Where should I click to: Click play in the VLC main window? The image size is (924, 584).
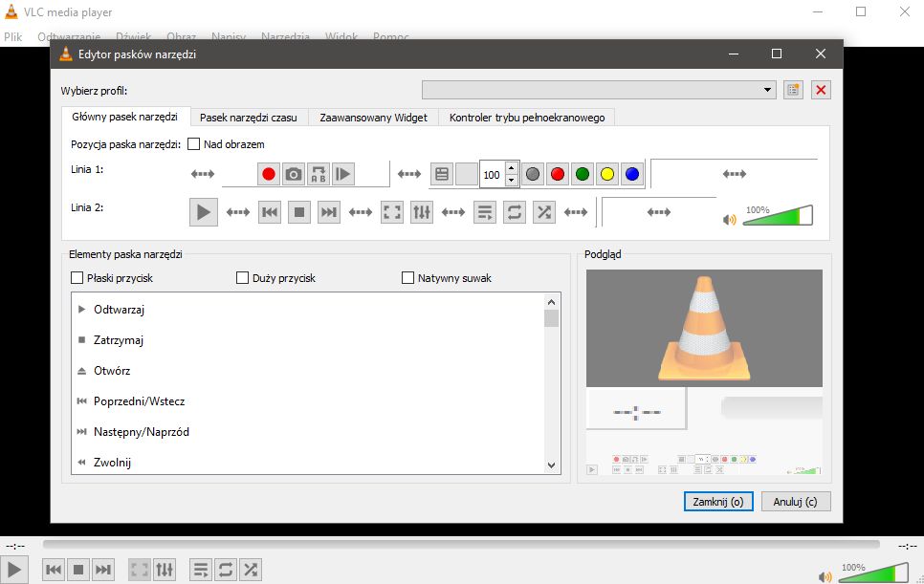point(13,570)
